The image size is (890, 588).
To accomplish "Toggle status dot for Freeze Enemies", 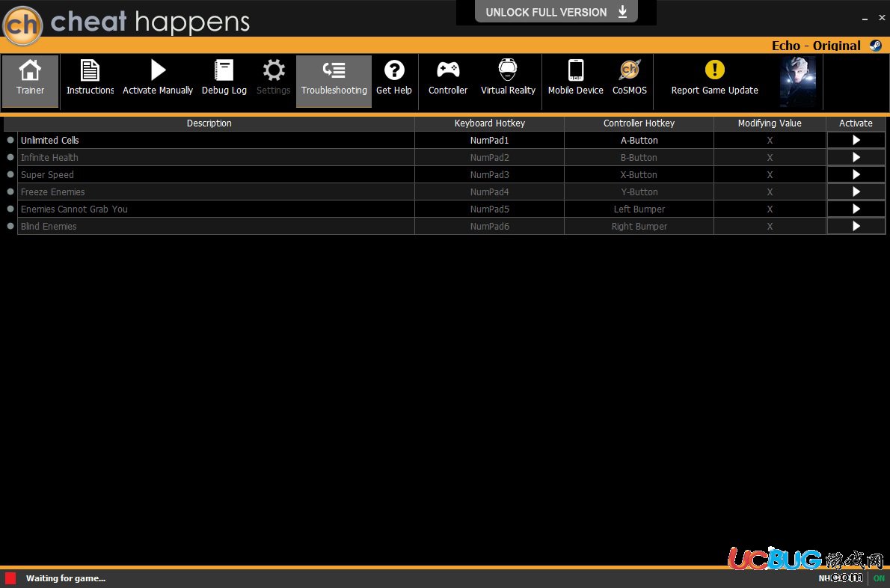I will pyautogui.click(x=10, y=192).
